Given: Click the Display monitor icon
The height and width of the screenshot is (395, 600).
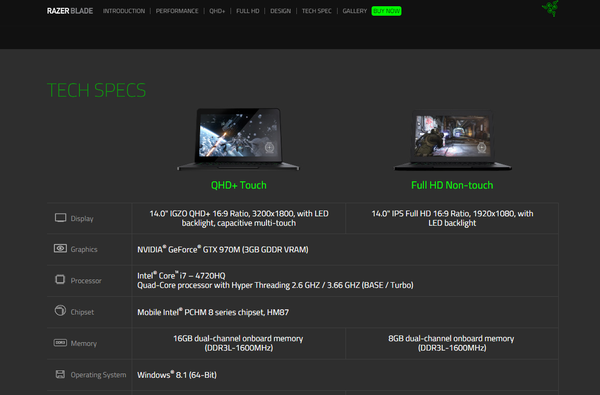Looking at the screenshot, I should (x=60, y=218).
